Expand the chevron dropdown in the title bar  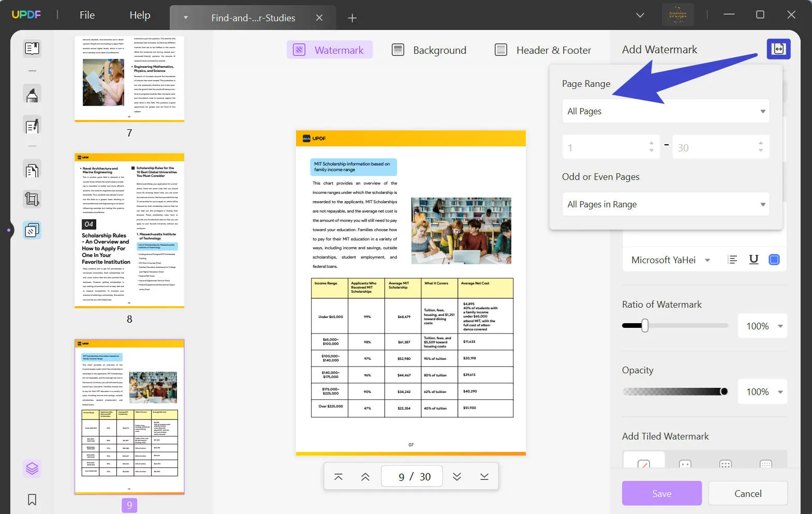[x=640, y=15]
